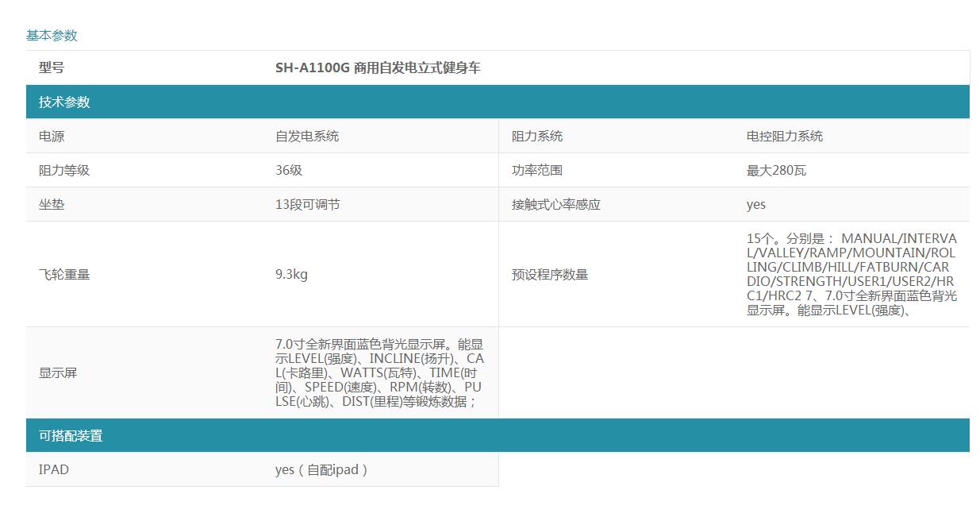Click the 基本参数 heading link
Screen dimensions: 980x517
coord(52,36)
